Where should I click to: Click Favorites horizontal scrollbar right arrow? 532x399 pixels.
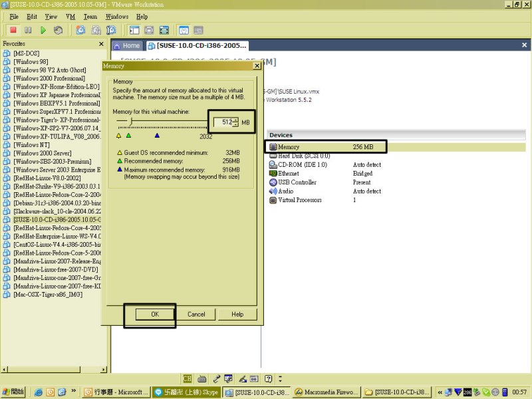point(104,370)
